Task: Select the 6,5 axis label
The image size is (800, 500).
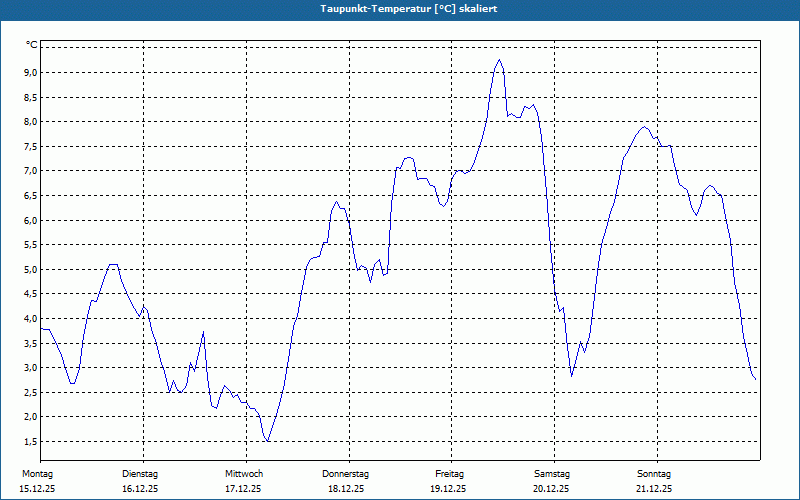Action: 31,195
